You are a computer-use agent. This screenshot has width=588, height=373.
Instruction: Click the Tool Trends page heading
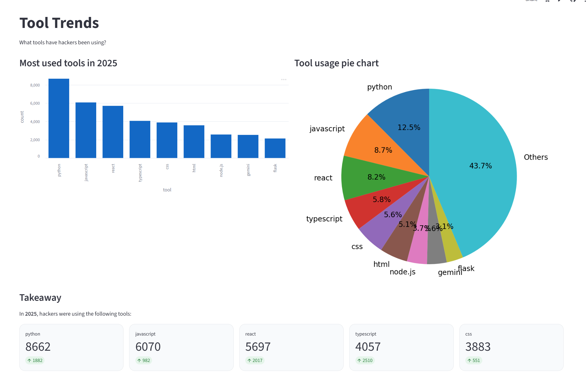(59, 23)
